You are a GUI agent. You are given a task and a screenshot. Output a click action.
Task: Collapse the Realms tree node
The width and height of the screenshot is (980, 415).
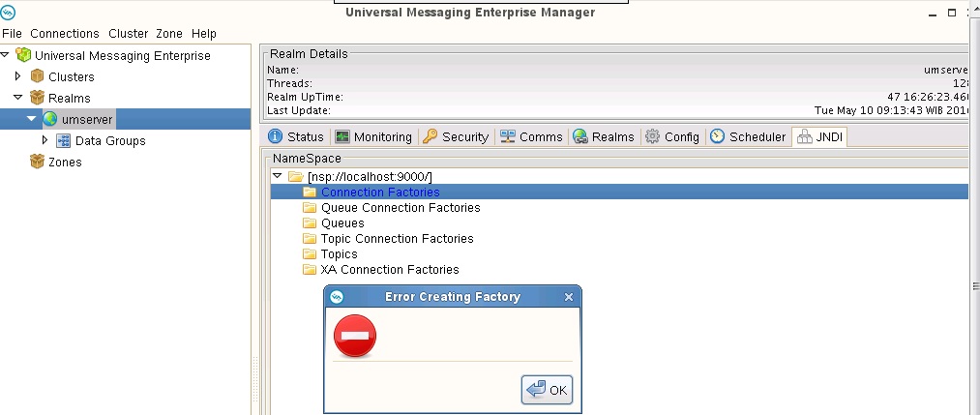[x=18, y=98]
